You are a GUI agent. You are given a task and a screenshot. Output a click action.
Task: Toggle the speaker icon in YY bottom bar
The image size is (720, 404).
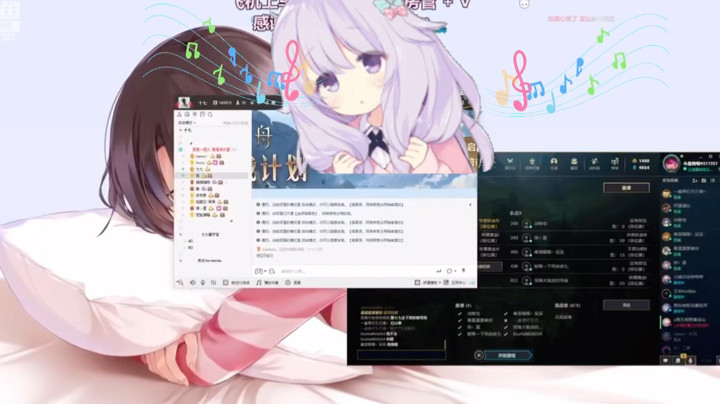coord(192,282)
